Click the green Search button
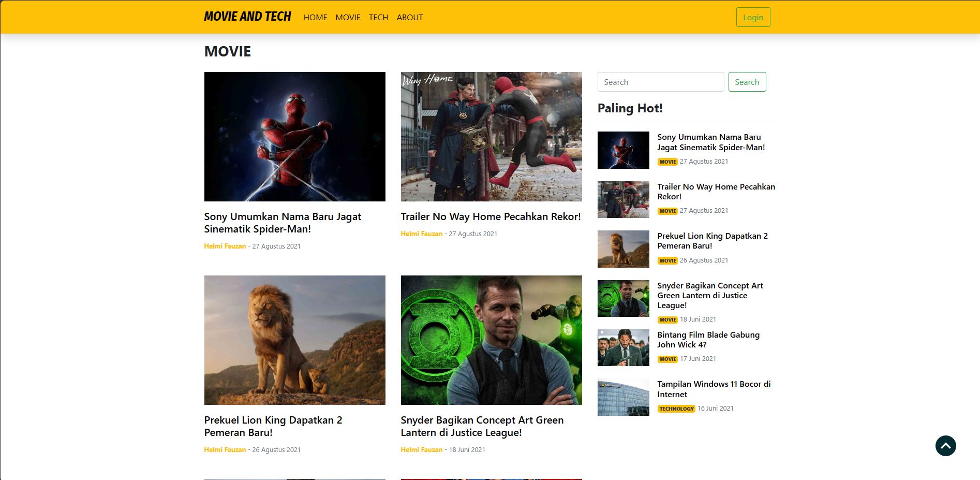 (747, 82)
